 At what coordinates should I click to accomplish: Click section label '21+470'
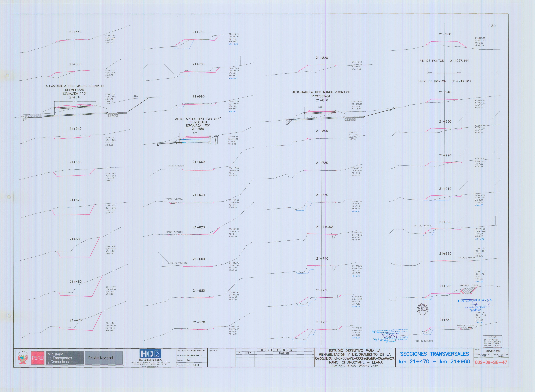(76, 320)
